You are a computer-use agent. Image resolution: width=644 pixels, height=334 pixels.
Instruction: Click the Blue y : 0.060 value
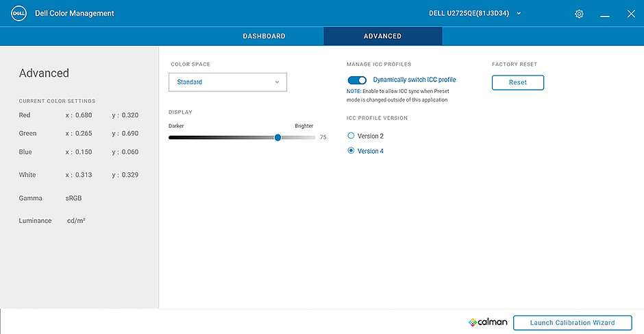(x=125, y=152)
